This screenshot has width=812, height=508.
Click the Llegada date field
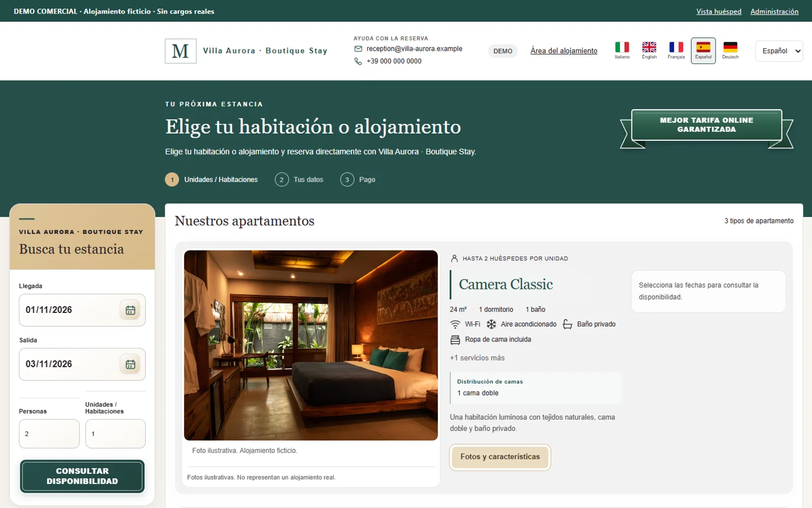point(82,310)
